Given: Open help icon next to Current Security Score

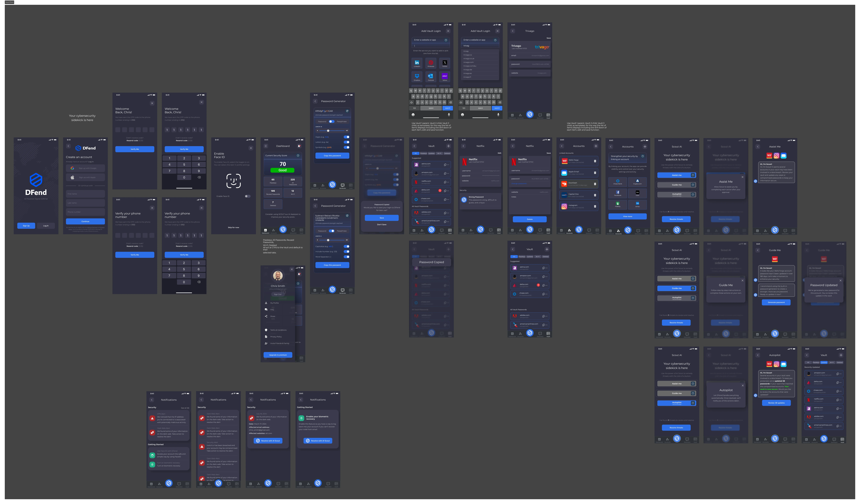Looking at the screenshot, I should point(298,155).
